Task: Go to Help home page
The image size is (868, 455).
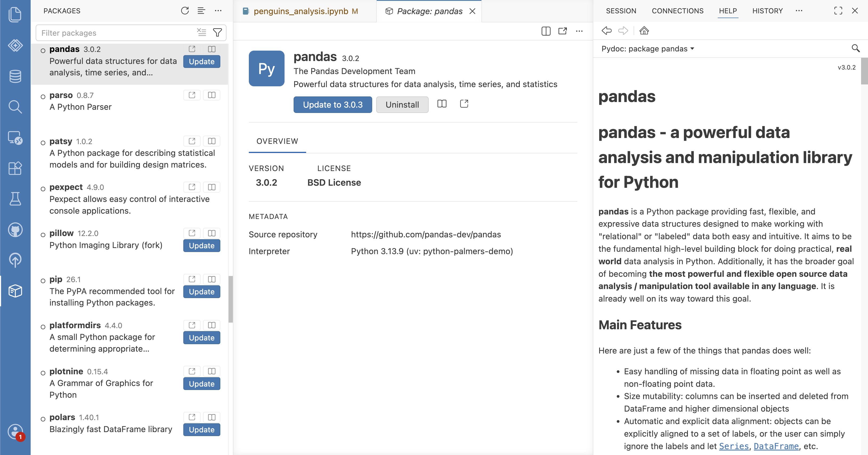Action: click(644, 31)
